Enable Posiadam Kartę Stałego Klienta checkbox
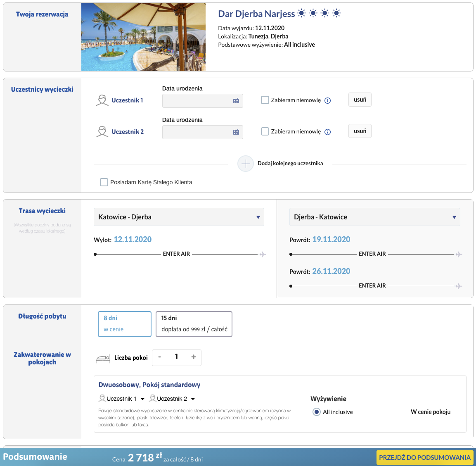Screen dimensions: 476x466 point(104,182)
